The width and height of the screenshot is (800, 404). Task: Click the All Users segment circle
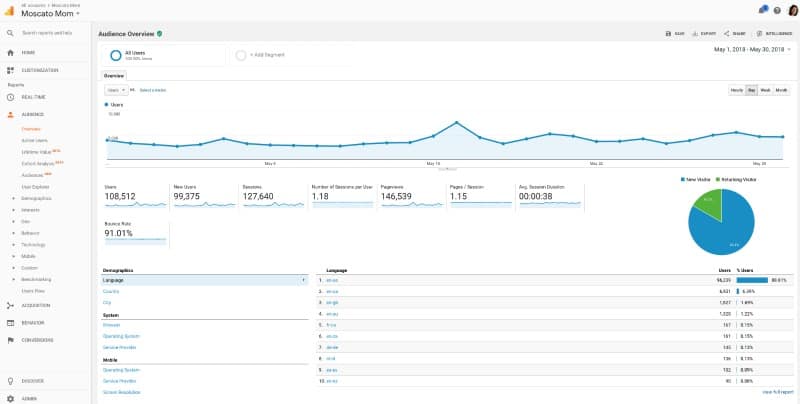tap(116, 55)
